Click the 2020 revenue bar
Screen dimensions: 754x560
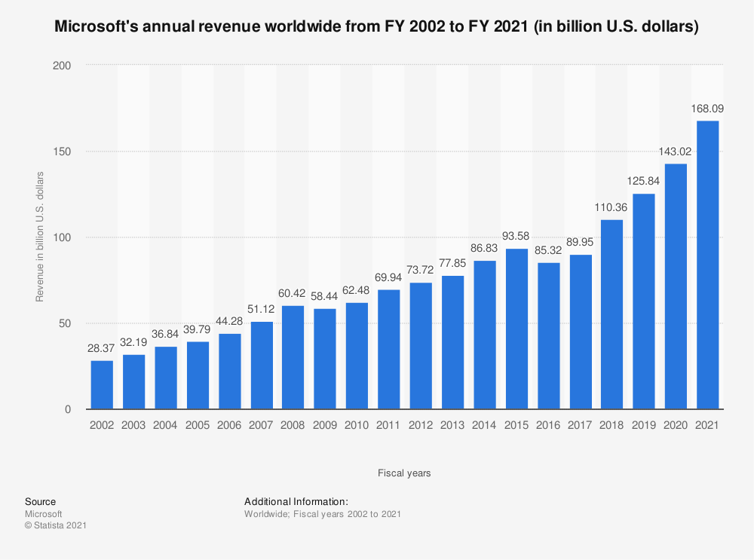(676, 286)
